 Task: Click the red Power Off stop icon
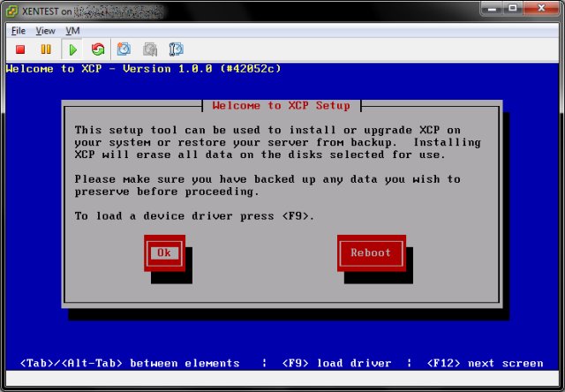tap(20, 49)
